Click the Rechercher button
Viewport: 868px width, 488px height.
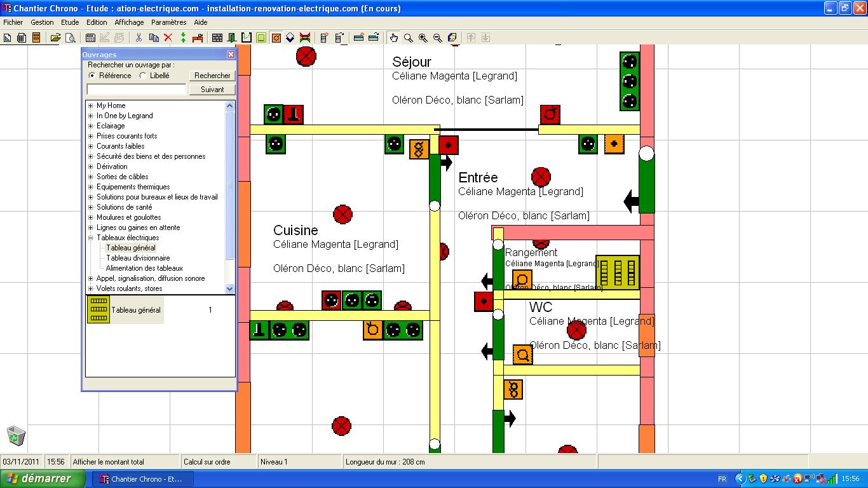[x=212, y=76]
